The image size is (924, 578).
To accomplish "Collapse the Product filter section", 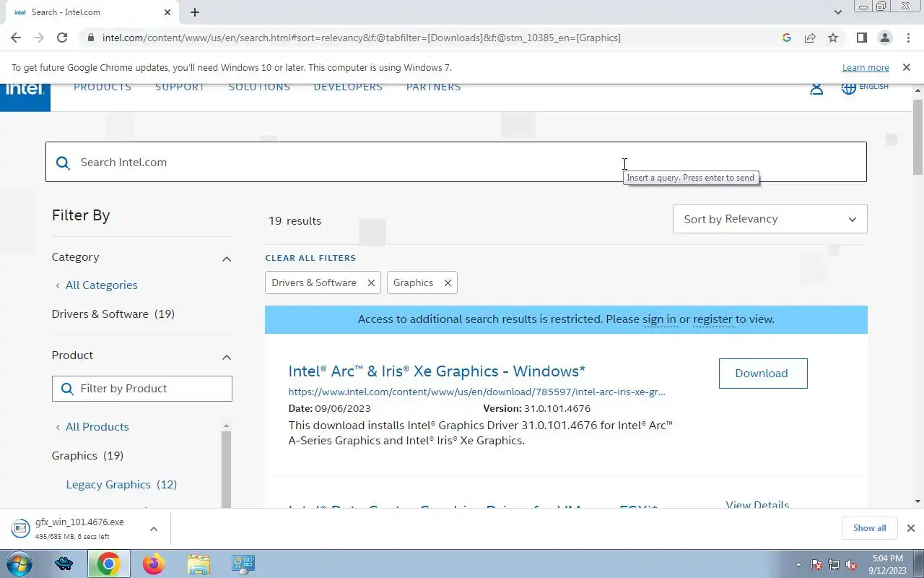I will coord(227,356).
